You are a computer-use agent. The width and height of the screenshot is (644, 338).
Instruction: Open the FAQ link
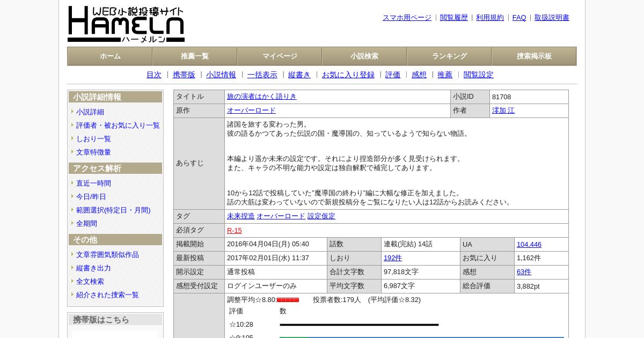[519, 18]
